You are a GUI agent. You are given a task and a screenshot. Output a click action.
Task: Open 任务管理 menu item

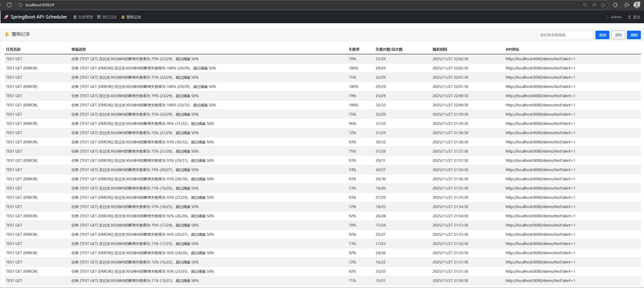click(x=83, y=17)
